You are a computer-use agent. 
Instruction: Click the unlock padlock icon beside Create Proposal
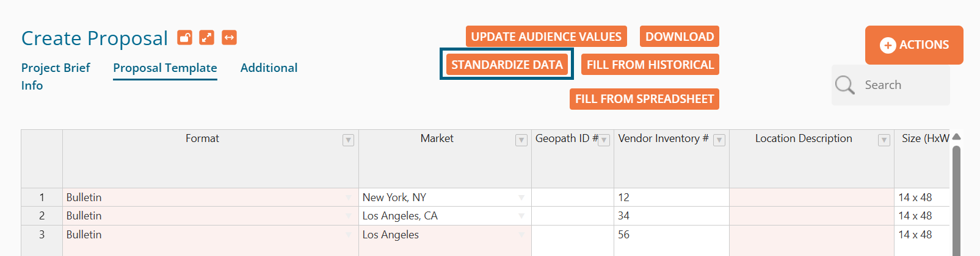coord(184,38)
